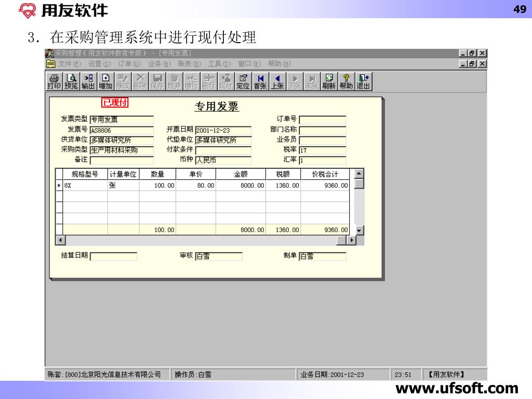Click the row selector marked with asterisk
The image size is (532, 399).
tap(59, 185)
